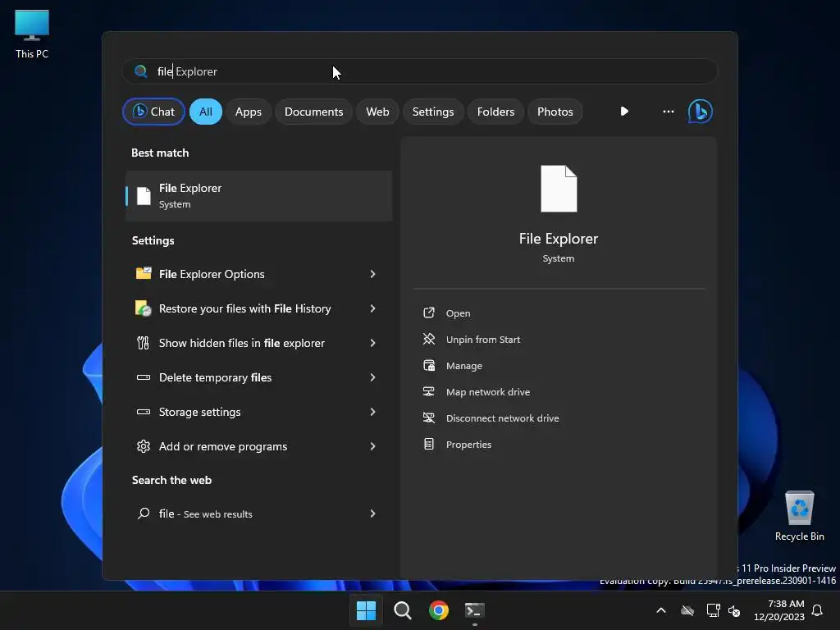Open Bing Chat icon at top right
The image size is (840, 630).
pyautogui.click(x=701, y=112)
